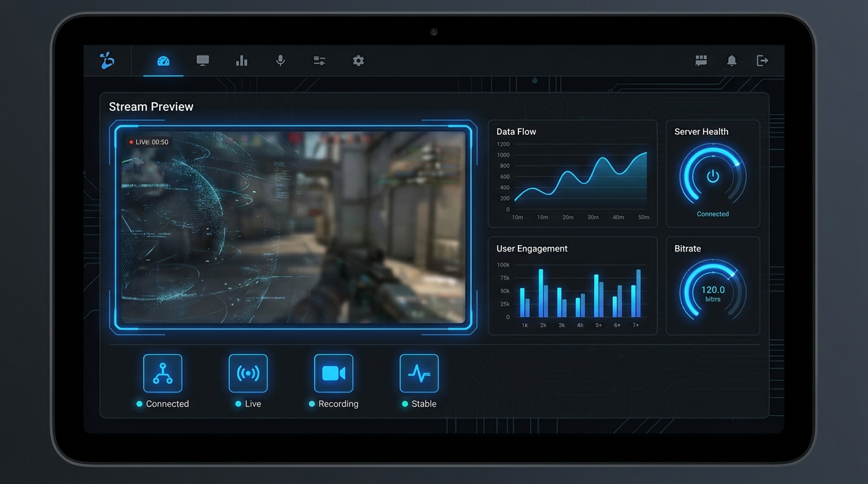
Task: Click the Stream Preview heading
Action: 151,107
